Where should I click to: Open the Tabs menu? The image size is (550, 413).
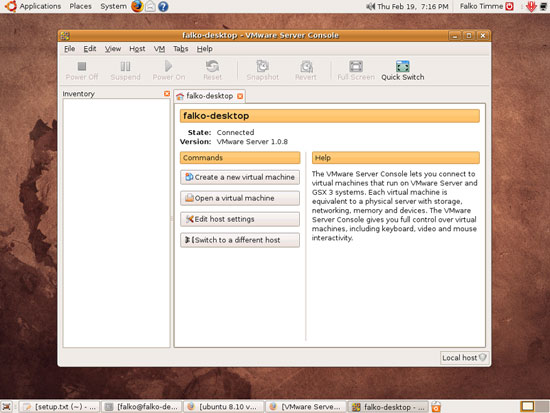coord(181,49)
